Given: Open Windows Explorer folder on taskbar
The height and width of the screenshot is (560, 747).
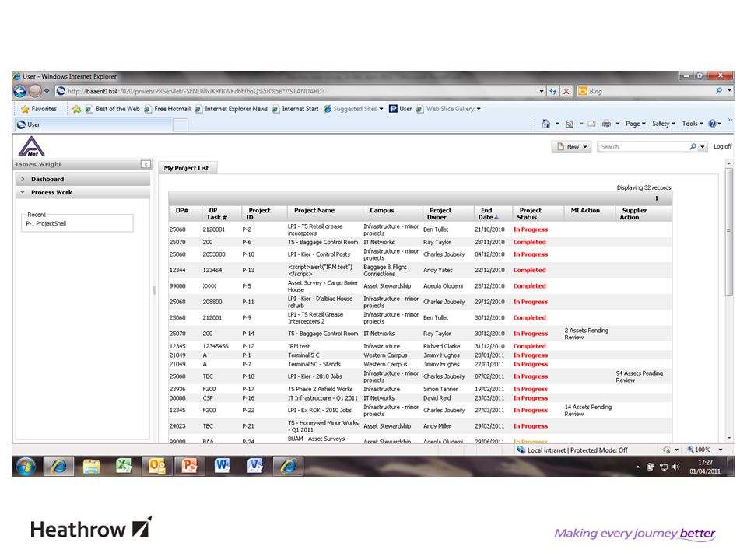Looking at the screenshot, I should [x=91, y=466].
